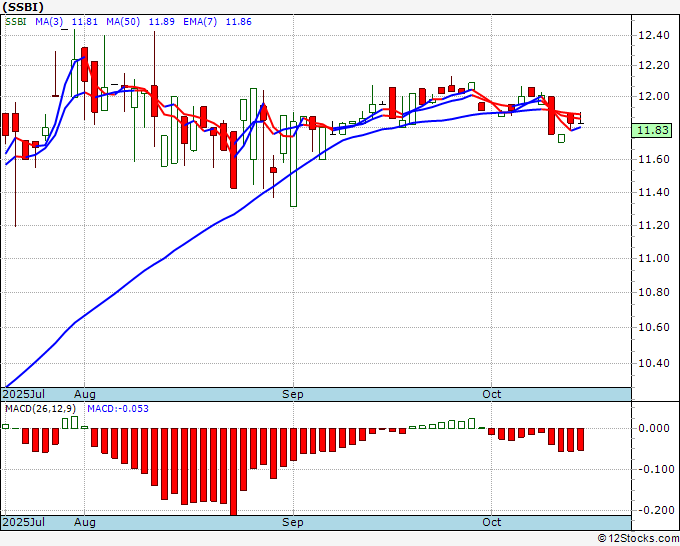The width and height of the screenshot is (680, 546).
Task: Click the 11.40 price axis label
Action: 654,192
